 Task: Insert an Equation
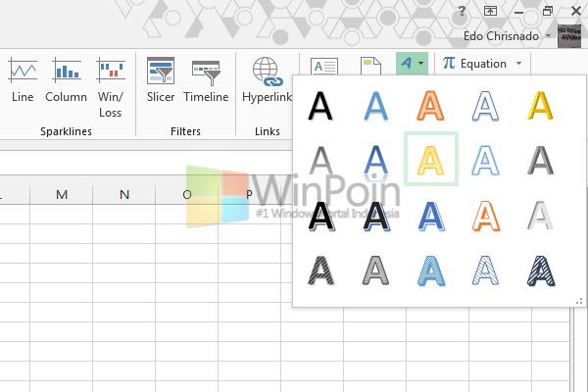point(474,64)
